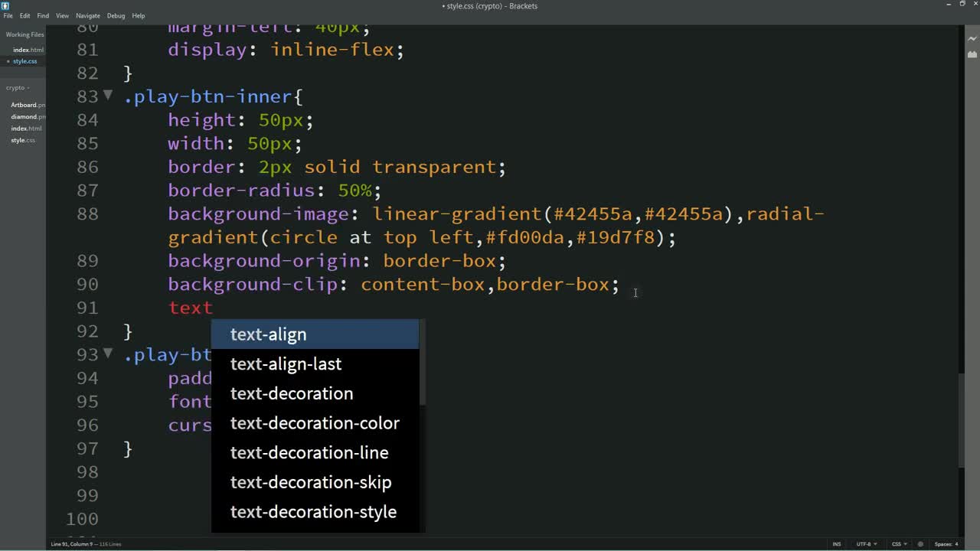Click '.play-btn-inner' selector on line 83
The height and width of the screenshot is (551, 980).
[x=207, y=96]
